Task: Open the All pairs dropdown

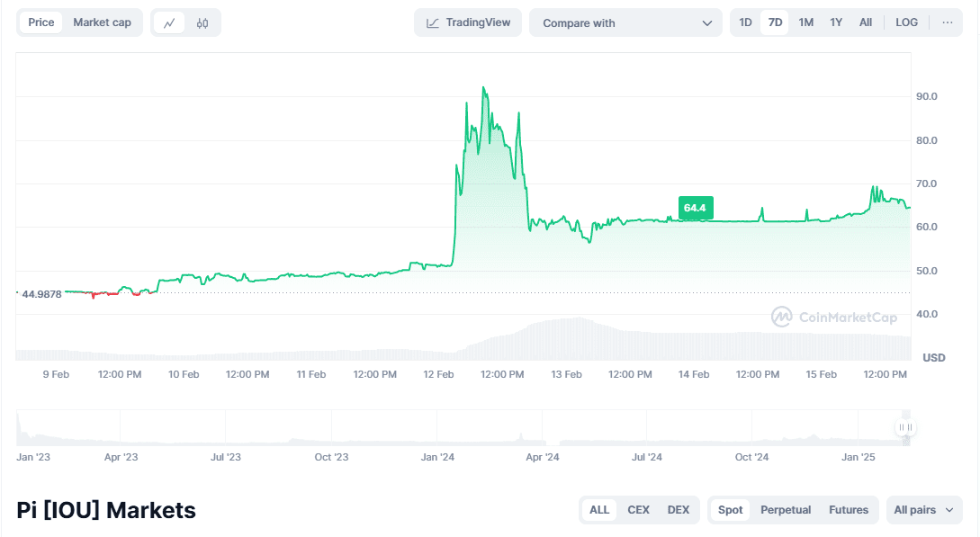Action: (x=923, y=509)
